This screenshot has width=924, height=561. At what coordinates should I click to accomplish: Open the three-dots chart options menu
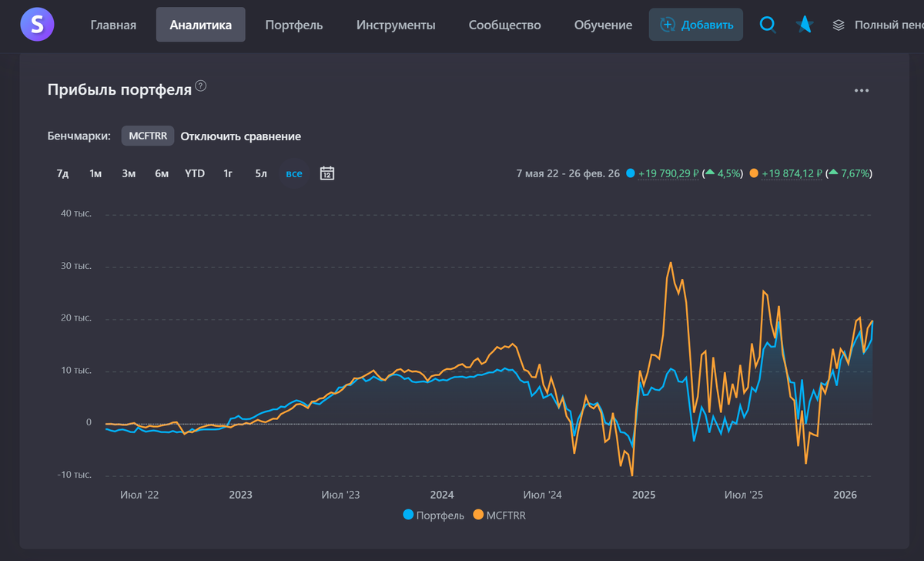click(862, 91)
